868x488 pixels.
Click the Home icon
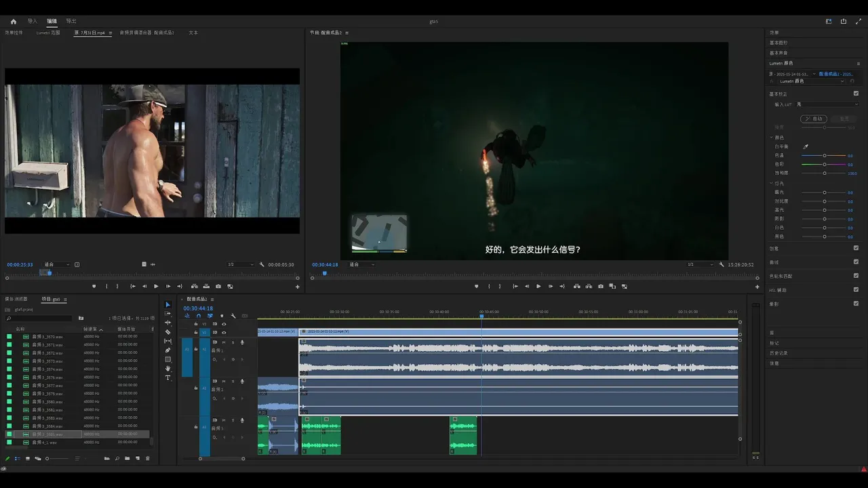(x=14, y=21)
